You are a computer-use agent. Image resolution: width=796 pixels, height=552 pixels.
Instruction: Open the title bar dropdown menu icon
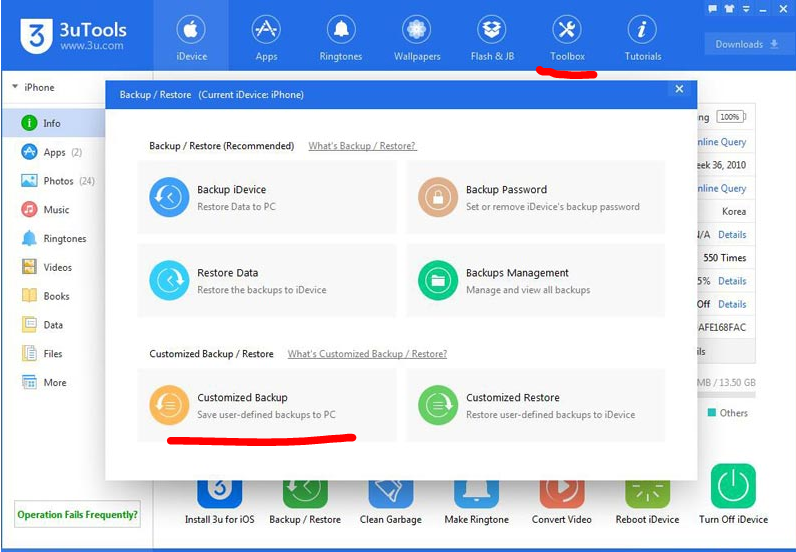point(746,9)
